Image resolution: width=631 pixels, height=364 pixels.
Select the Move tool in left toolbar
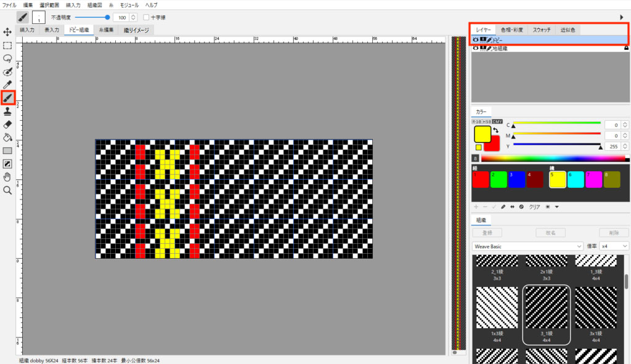pos(7,31)
